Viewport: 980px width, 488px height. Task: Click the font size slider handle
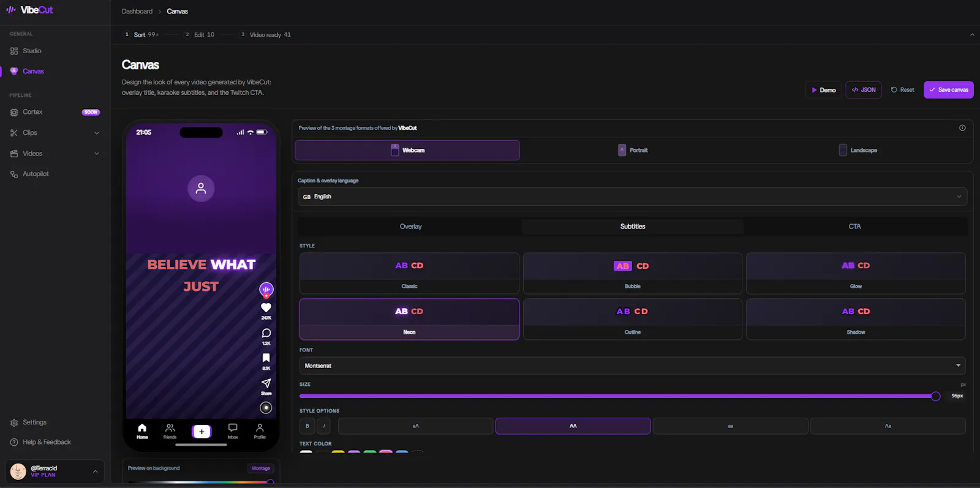point(936,396)
